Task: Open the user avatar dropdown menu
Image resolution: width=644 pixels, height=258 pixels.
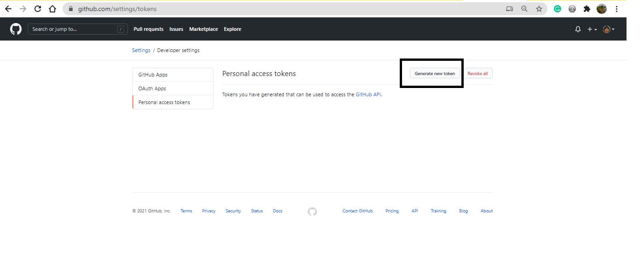Action: coord(608,29)
